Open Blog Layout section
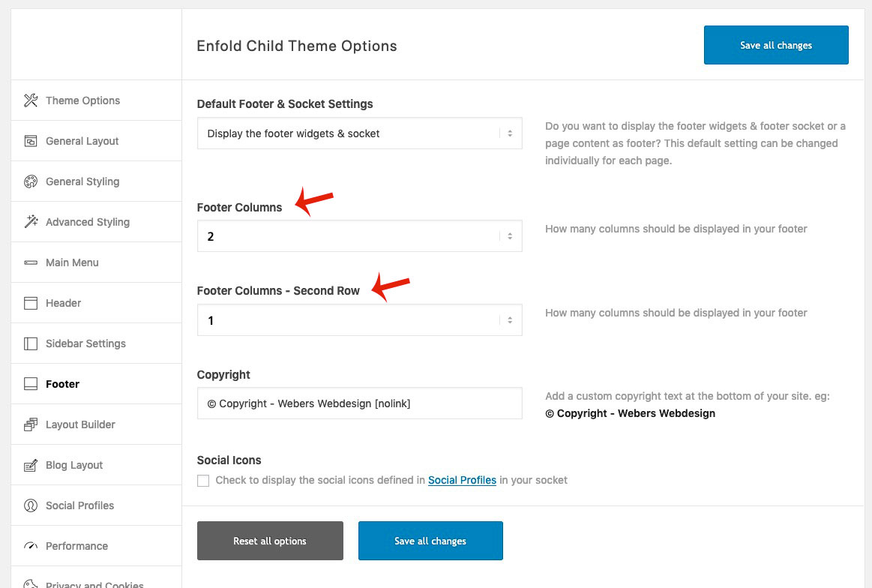Image resolution: width=872 pixels, height=588 pixels. [96, 465]
